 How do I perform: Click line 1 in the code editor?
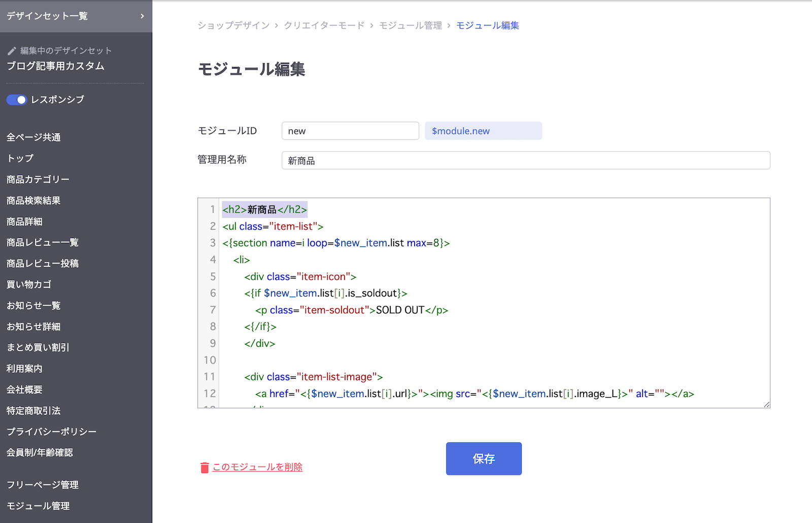[x=264, y=209]
